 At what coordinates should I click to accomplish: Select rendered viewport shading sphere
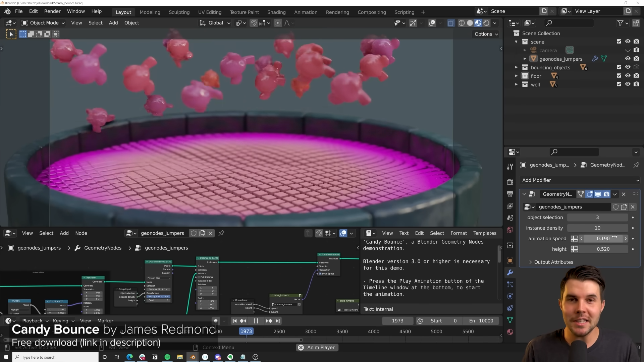coord(486,23)
